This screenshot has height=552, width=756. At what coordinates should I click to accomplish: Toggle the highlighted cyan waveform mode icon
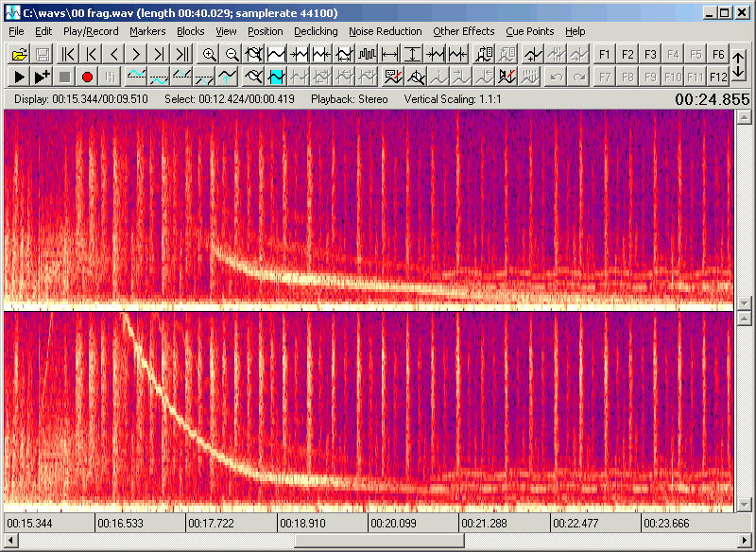[x=276, y=78]
